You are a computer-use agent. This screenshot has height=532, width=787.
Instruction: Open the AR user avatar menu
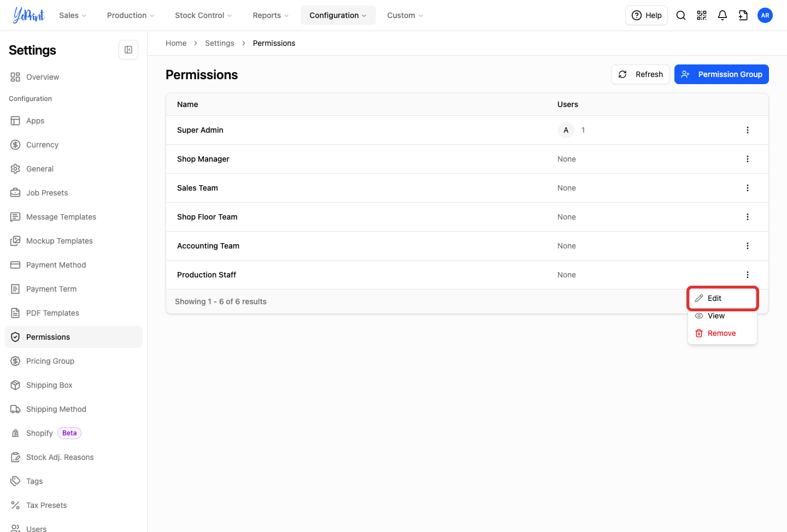(x=765, y=15)
